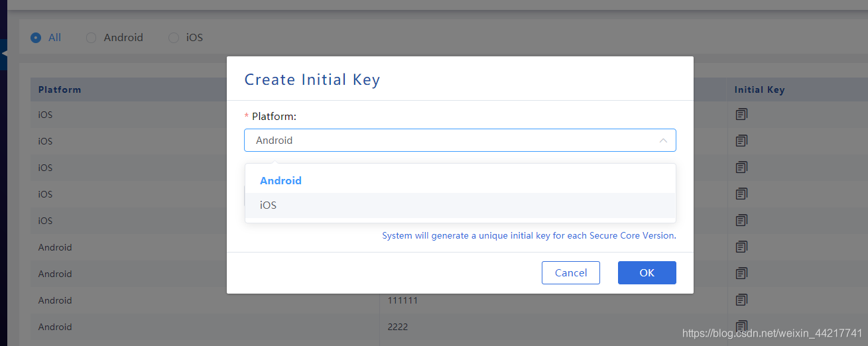Copy initial key in third iOS row
This screenshot has height=346, width=868.
pyautogui.click(x=741, y=168)
